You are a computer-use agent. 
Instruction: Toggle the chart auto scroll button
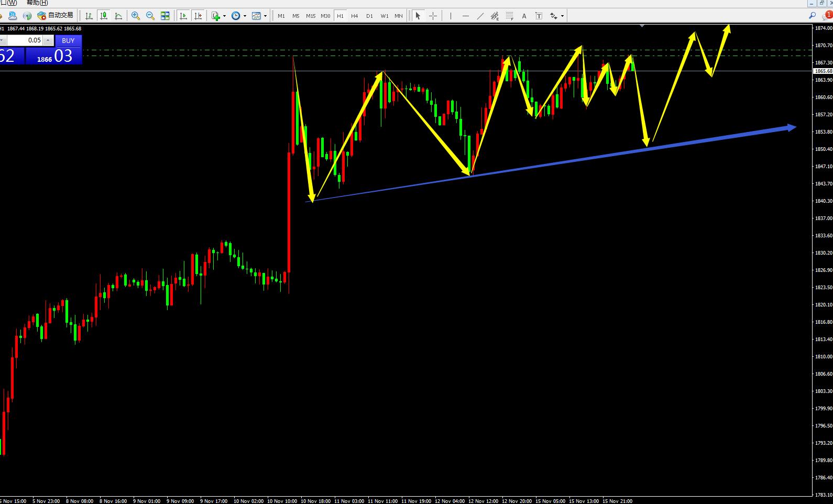[x=183, y=16]
